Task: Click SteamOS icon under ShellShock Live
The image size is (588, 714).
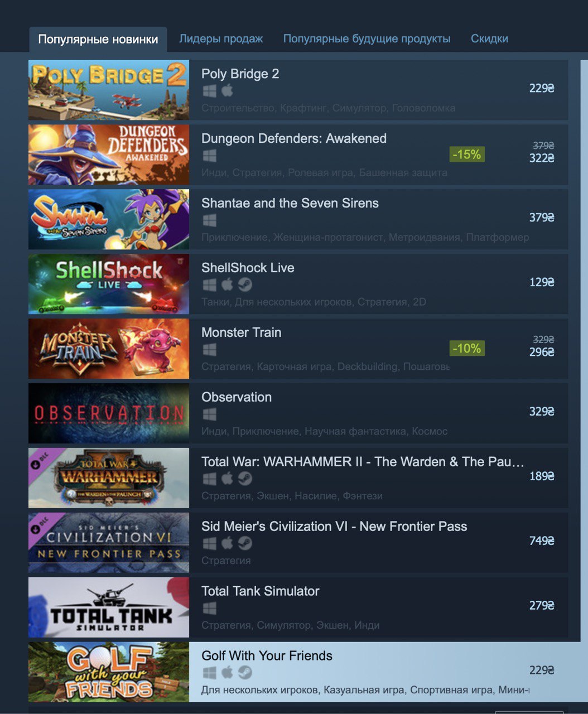Action: [245, 284]
